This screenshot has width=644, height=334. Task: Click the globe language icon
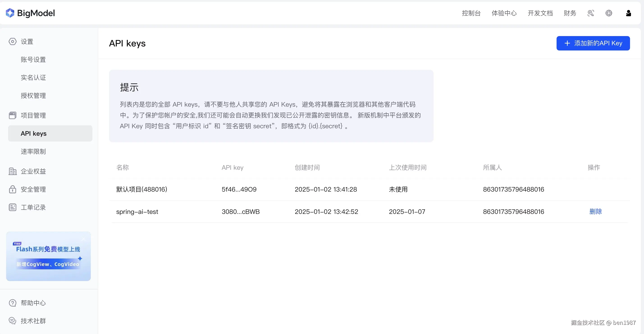[x=609, y=13]
